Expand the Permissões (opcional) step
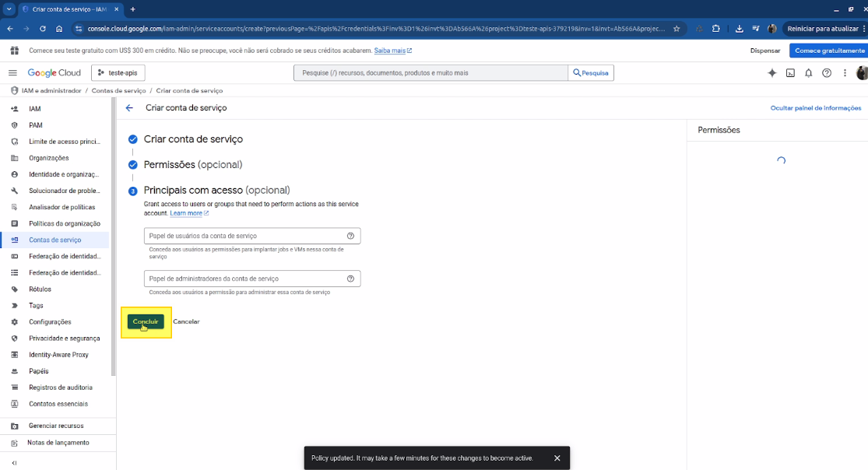Viewport: 868px width, 470px height. point(192,164)
